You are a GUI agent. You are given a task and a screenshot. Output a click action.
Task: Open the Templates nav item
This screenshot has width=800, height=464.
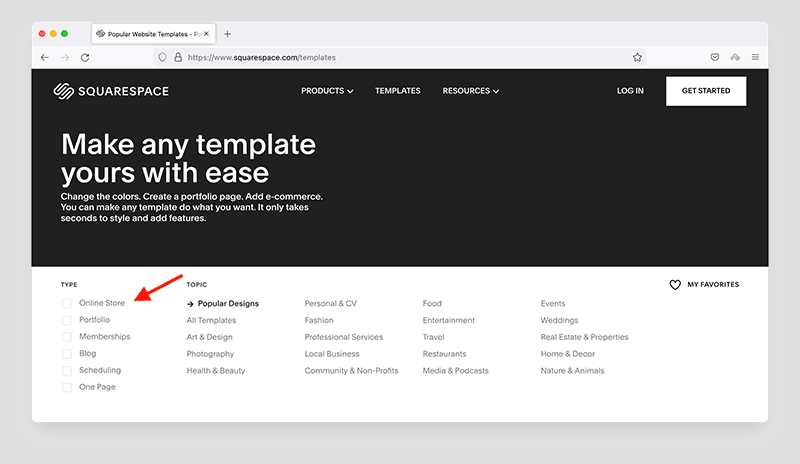coord(398,91)
